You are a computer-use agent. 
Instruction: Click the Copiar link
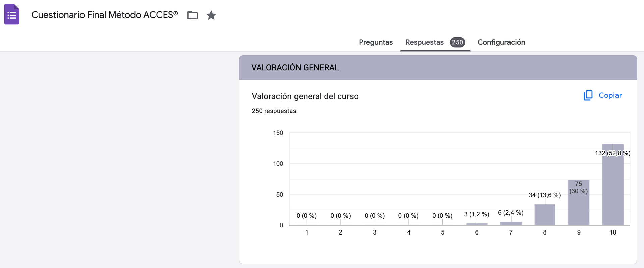click(610, 95)
